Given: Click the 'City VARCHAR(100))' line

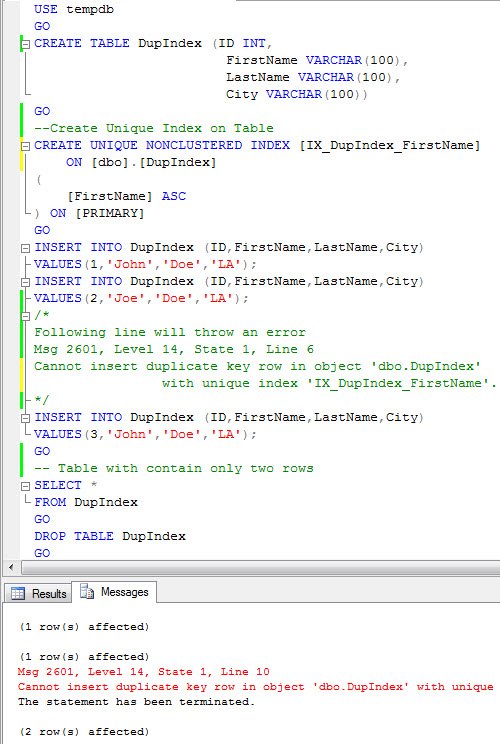Looking at the screenshot, I should [296, 94].
